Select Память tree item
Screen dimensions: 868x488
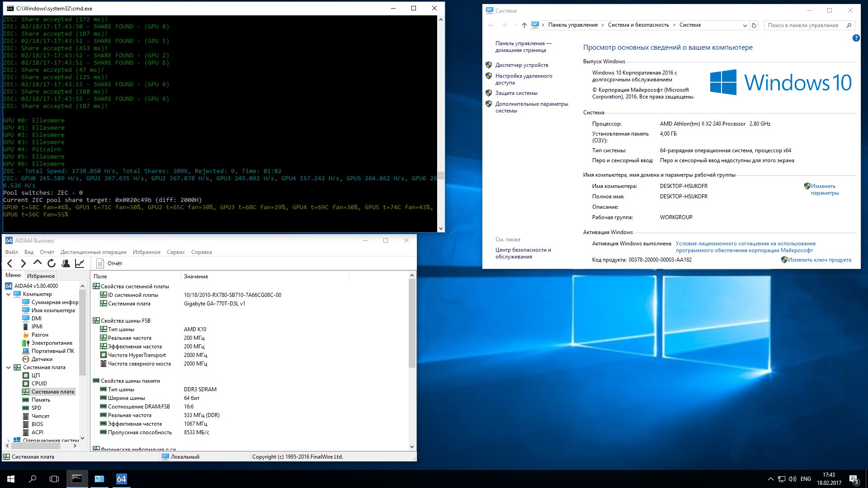[x=36, y=400]
